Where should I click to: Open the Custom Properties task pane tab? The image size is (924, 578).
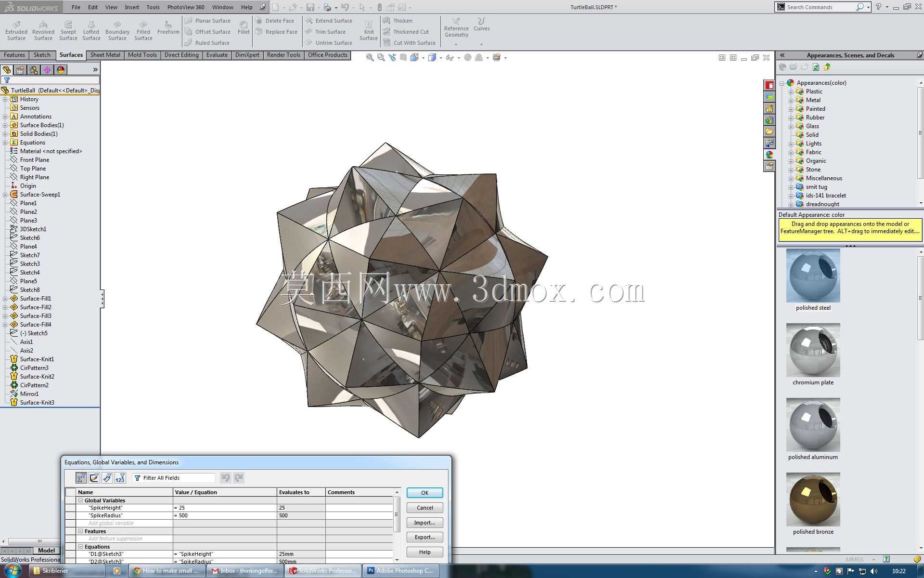point(770,166)
